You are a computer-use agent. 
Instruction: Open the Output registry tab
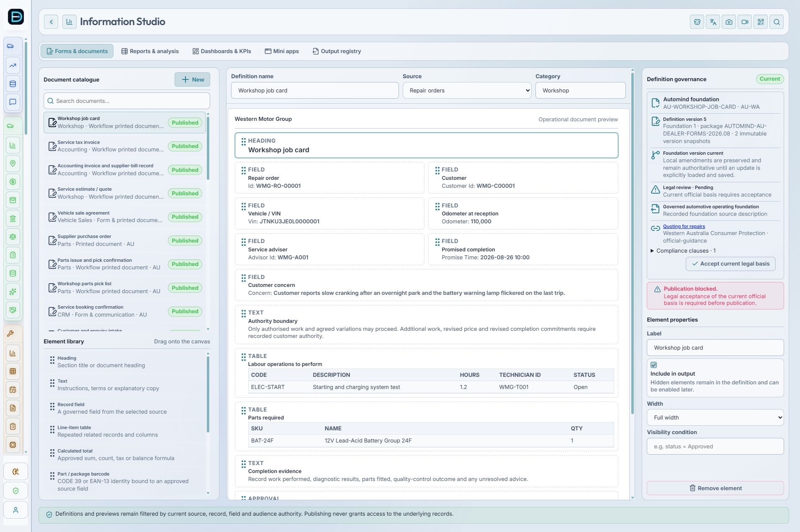(x=337, y=51)
